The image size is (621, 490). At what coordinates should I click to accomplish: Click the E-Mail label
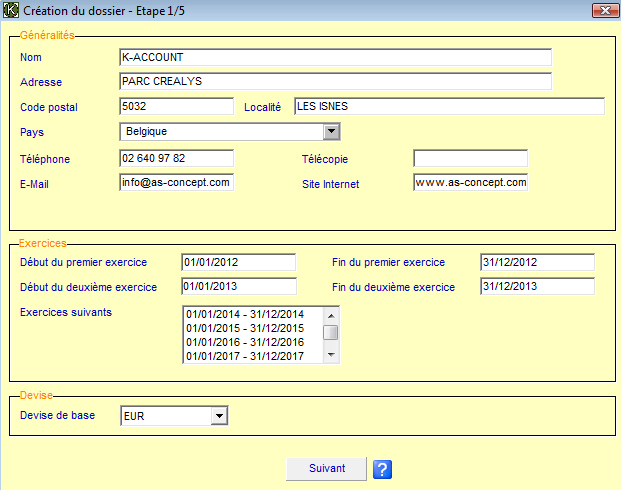tap(34, 184)
